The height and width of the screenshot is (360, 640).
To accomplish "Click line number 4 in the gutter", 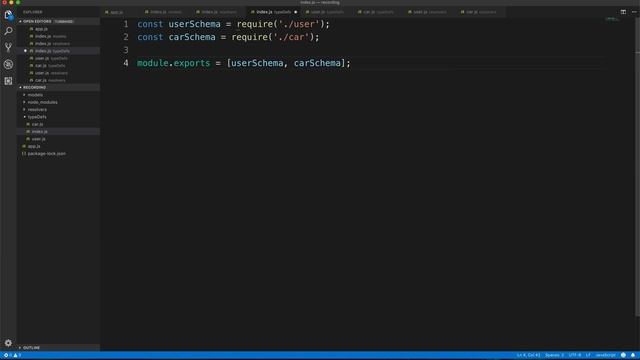I will 126,63.
